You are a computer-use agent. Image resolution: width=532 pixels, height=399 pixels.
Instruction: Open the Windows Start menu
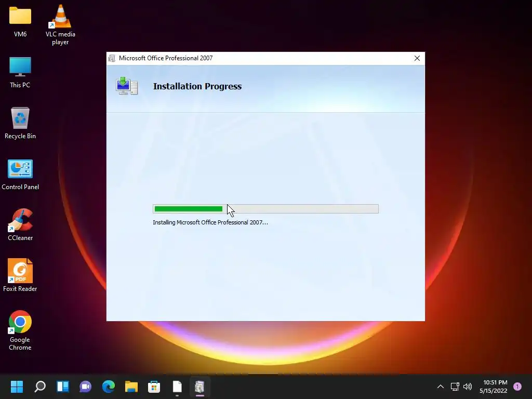point(17,387)
